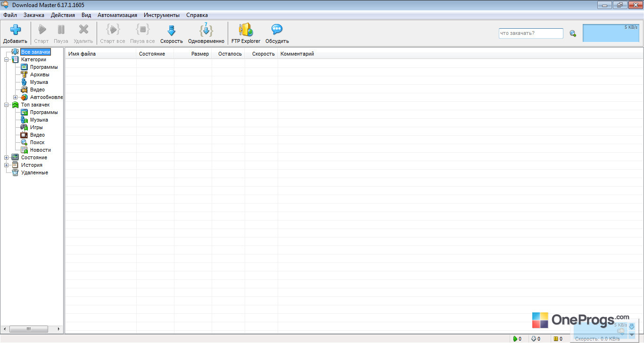Click the Удалить cross icon
Image resolution: width=644 pixels, height=343 pixels.
[x=83, y=30]
